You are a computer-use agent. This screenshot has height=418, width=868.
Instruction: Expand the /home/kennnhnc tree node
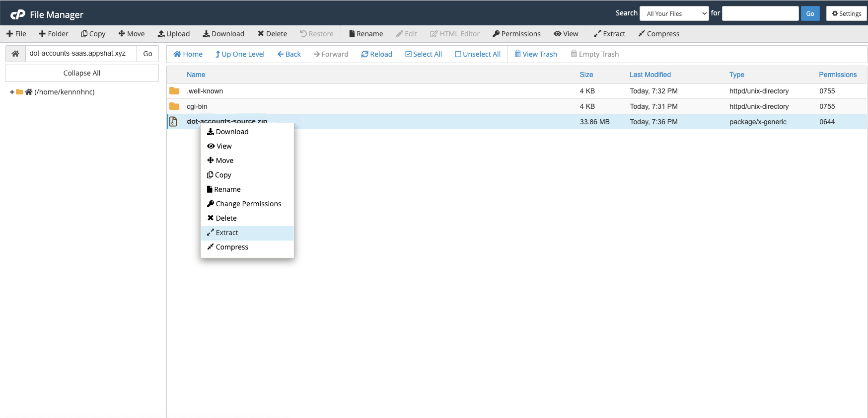(12, 92)
